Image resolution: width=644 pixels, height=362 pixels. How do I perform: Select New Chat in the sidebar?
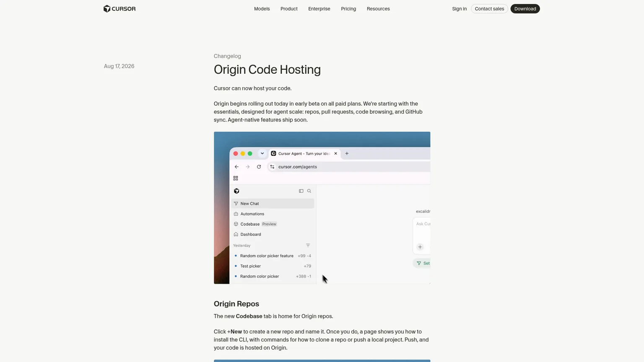[273, 204]
